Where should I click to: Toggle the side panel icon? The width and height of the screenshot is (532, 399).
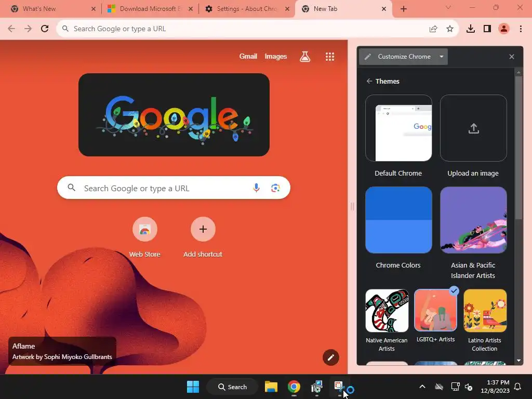click(x=487, y=29)
